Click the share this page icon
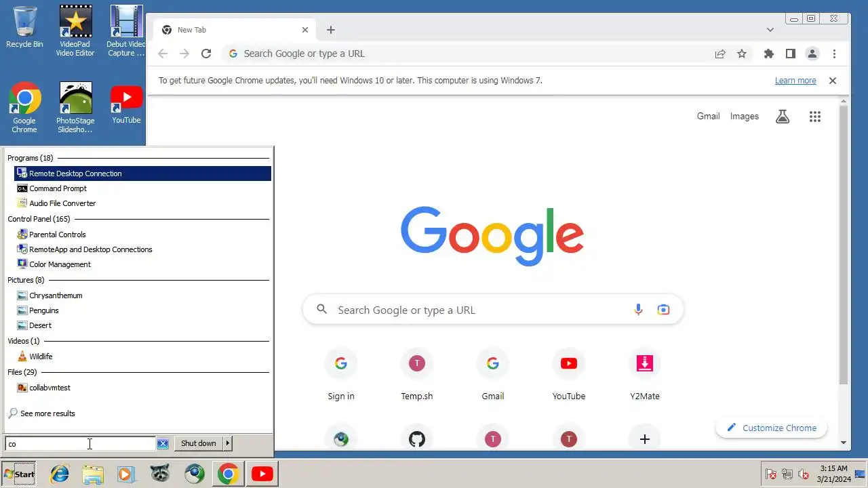Screen dimensions: 868x488 pyautogui.click(x=720, y=54)
